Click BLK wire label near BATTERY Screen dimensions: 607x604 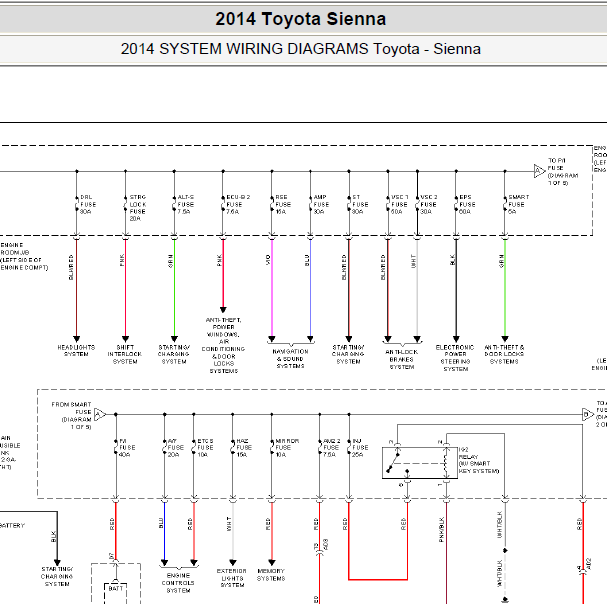tap(53, 536)
